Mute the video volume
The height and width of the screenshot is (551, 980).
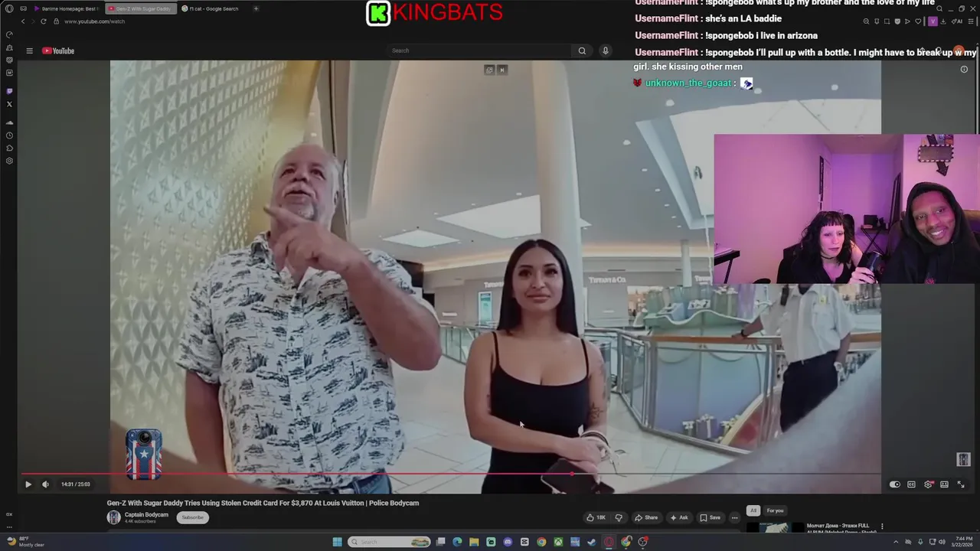coord(45,484)
